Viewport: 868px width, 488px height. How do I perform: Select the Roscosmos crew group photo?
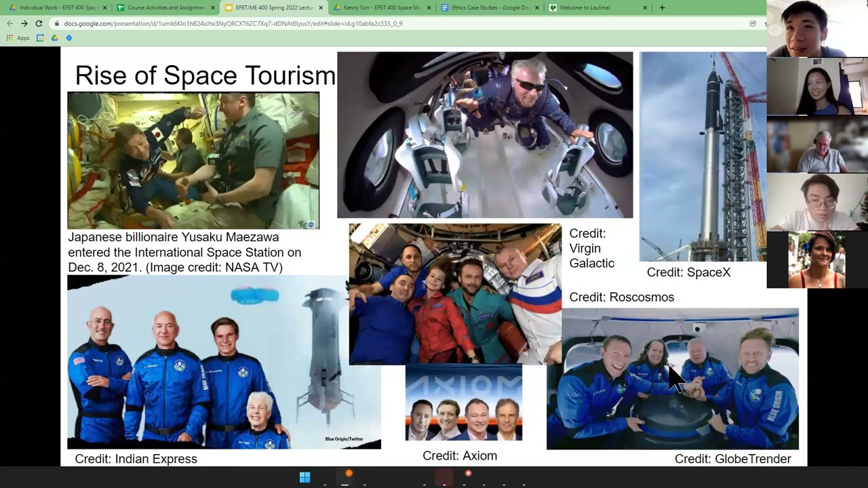click(455, 294)
